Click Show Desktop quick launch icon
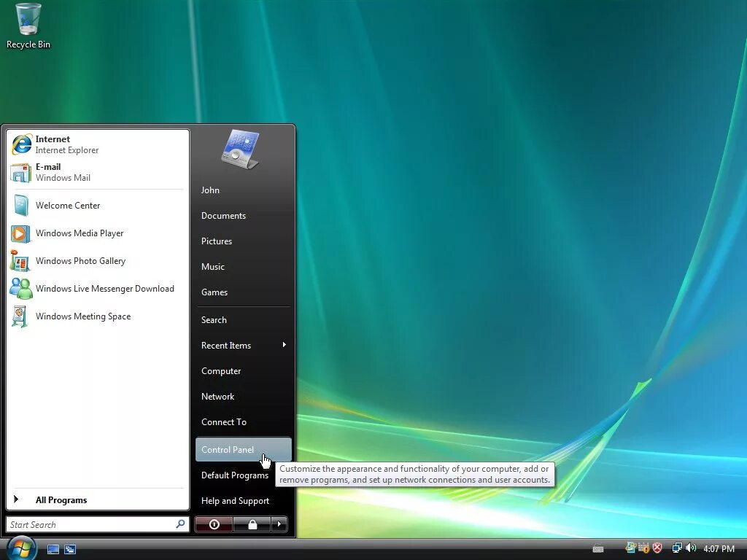747x560 pixels. pos(53,550)
